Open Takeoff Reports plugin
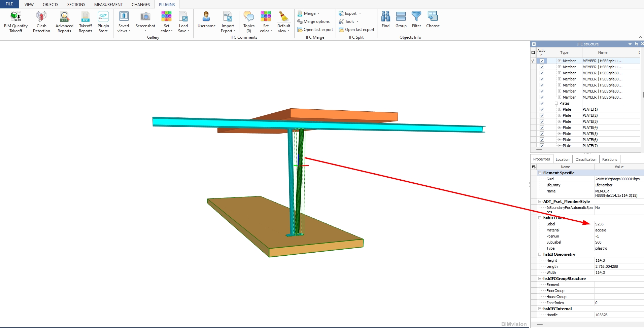The width and height of the screenshot is (644, 328). point(86,22)
